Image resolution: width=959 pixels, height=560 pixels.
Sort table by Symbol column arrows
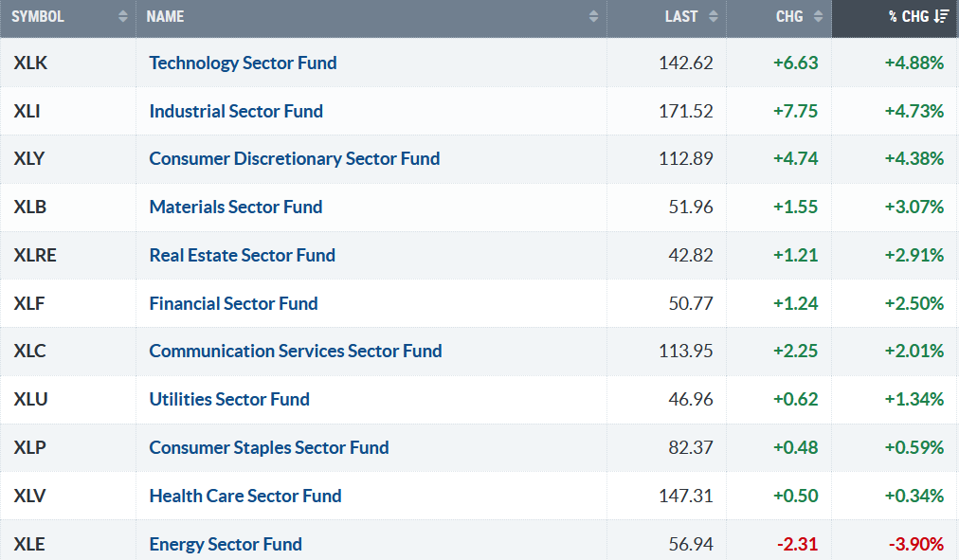pyautogui.click(x=123, y=17)
